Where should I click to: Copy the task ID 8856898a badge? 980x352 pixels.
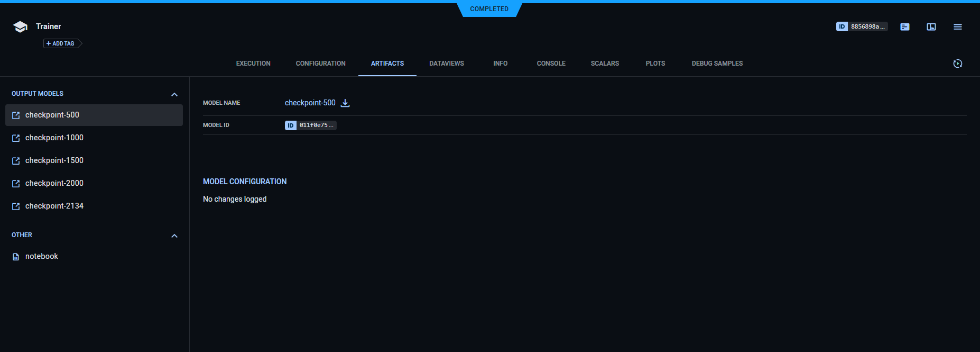click(862, 26)
